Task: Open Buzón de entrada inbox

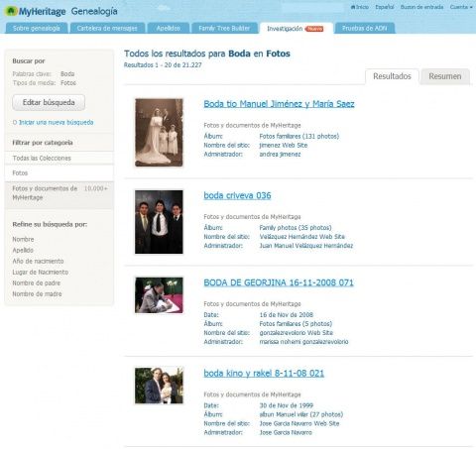Action: pyautogui.click(x=421, y=7)
